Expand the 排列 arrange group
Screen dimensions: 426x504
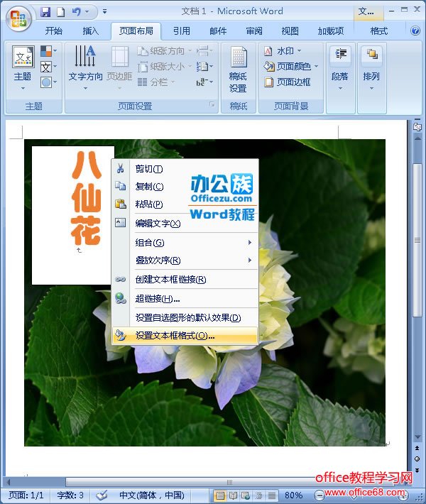(x=371, y=68)
